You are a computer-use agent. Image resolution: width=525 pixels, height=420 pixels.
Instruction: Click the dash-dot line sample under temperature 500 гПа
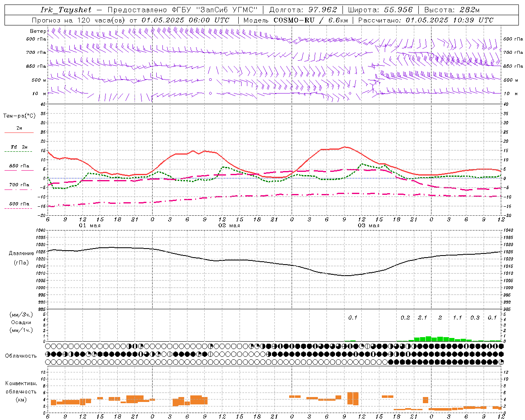click(18, 209)
